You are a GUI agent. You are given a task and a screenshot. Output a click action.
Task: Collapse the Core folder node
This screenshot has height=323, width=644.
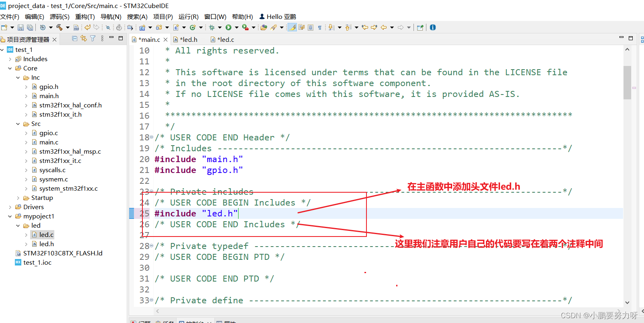point(10,68)
